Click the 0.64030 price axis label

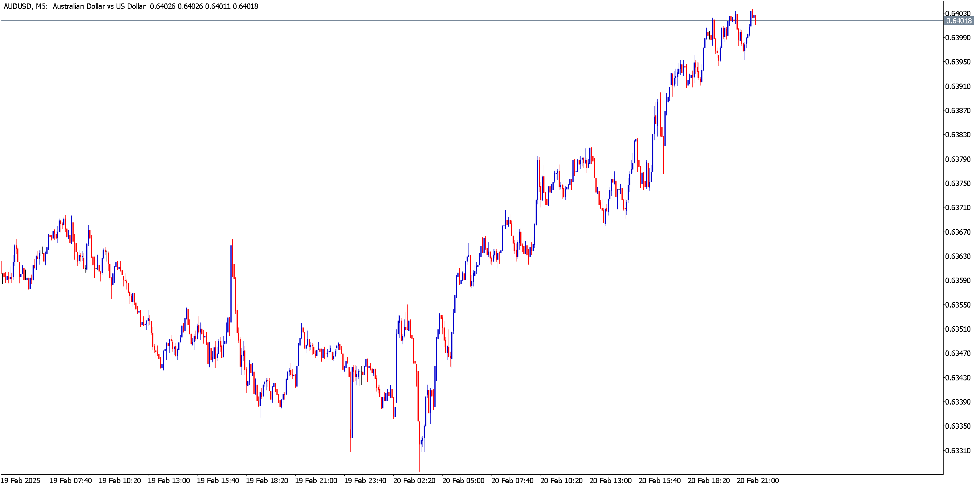point(958,13)
